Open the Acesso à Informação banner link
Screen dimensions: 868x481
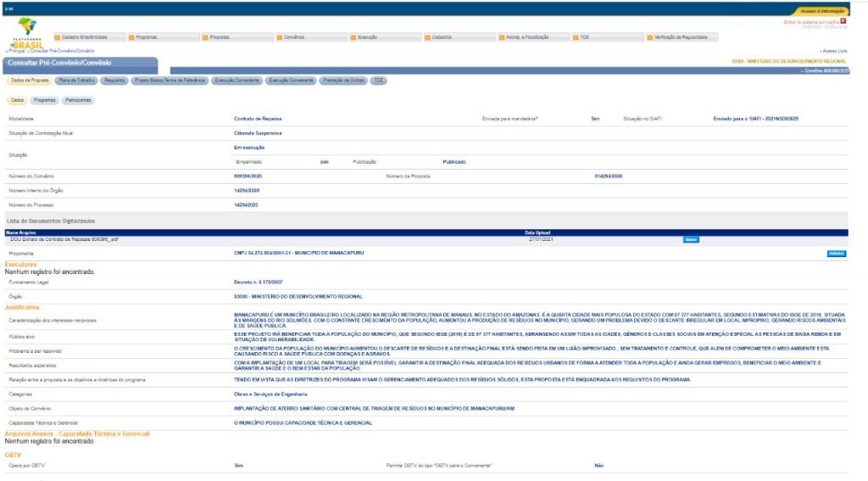822,10
